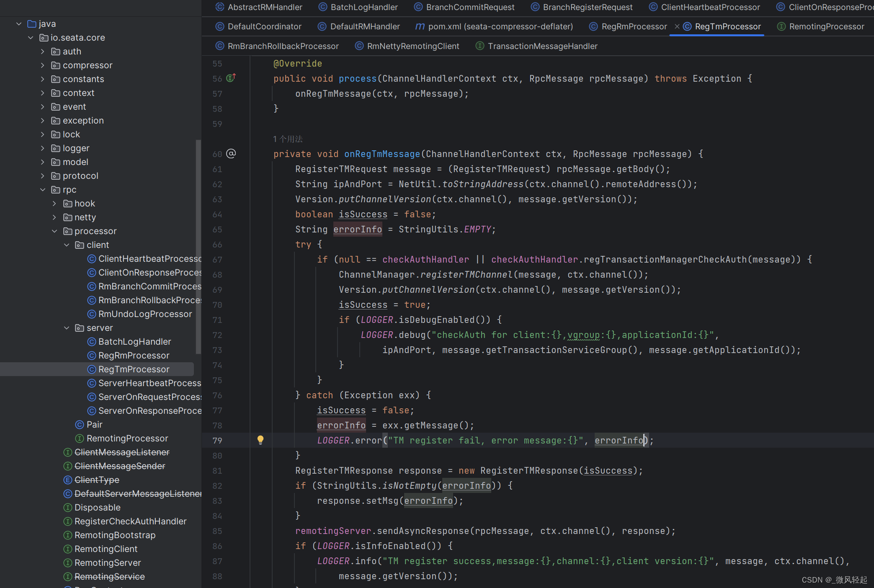
Task: Click the package icon next to hook
Action: click(68, 204)
